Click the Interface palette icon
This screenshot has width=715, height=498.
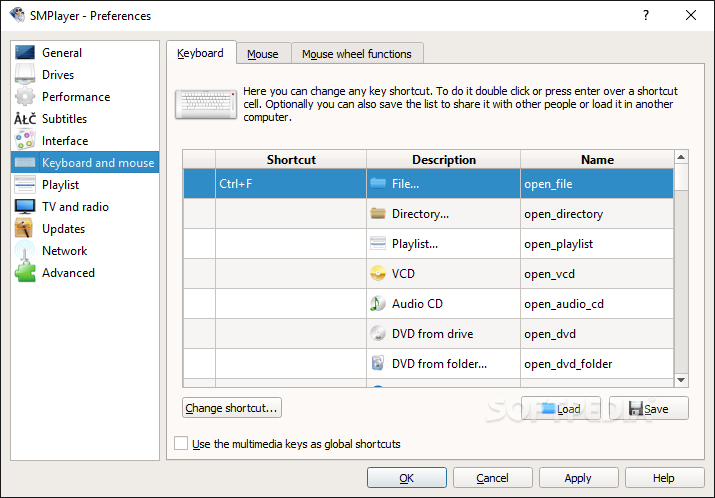(x=25, y=140)
